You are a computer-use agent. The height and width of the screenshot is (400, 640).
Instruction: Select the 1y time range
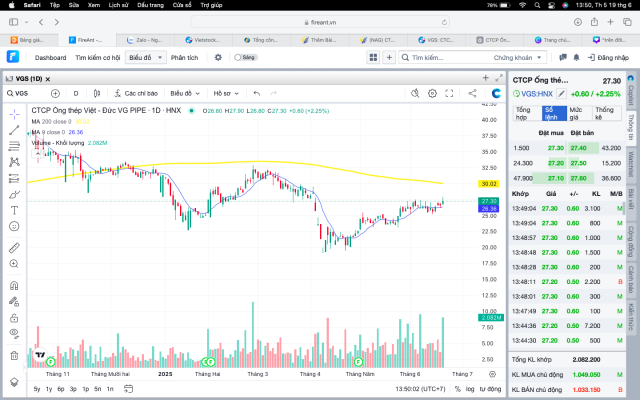pos(49,389)
